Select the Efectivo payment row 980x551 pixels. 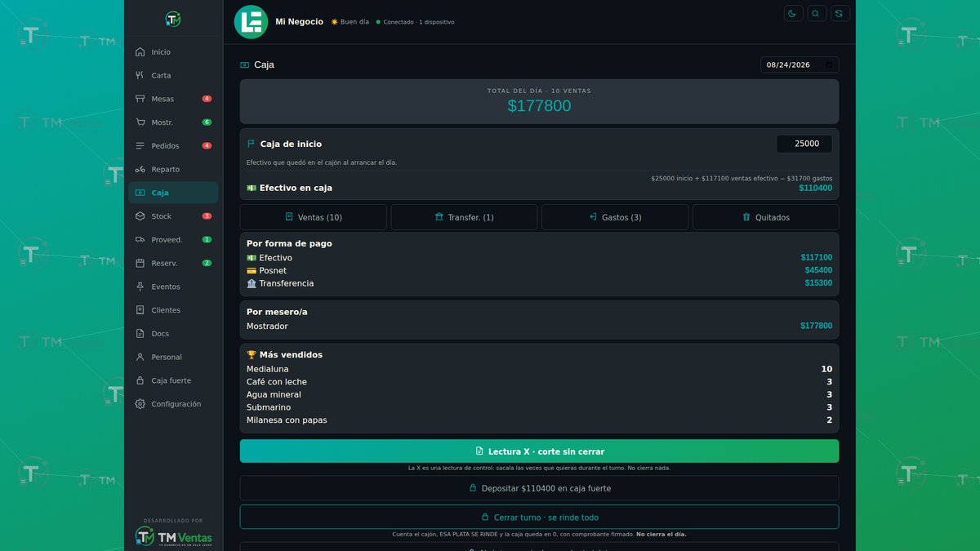[x=539, y=258]
